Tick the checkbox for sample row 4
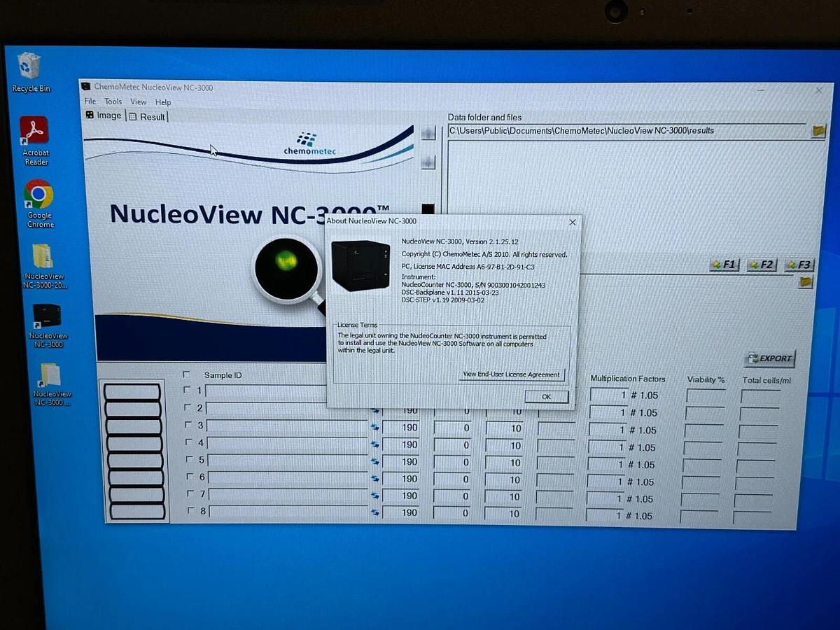The image size is (840, 630). (x=188, y=442)
